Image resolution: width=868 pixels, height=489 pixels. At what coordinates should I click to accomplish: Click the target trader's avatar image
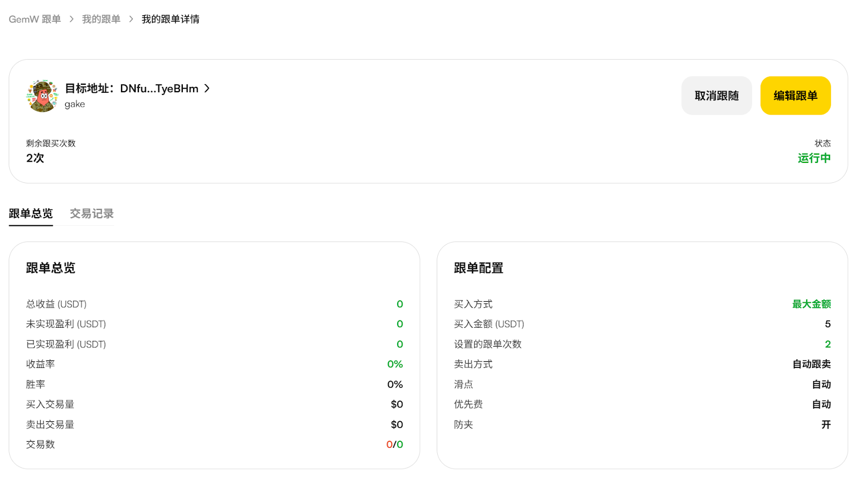[x=42, y=96]
